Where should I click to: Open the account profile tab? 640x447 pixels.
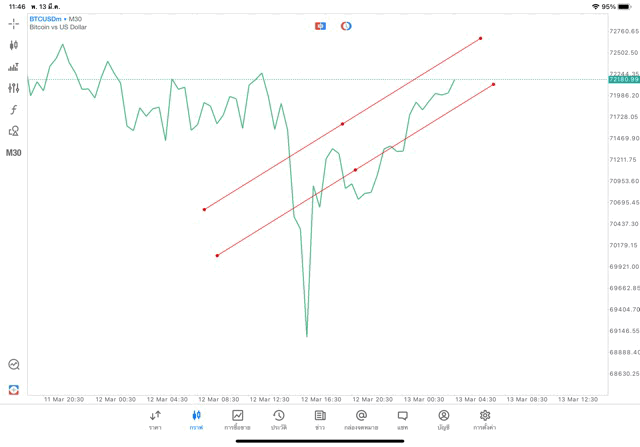point(444,420)
